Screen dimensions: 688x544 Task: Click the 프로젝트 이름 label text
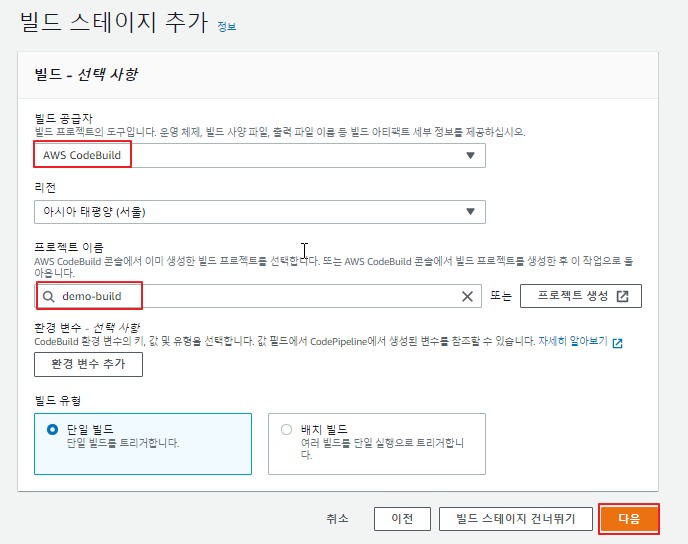tap(69, 247)
